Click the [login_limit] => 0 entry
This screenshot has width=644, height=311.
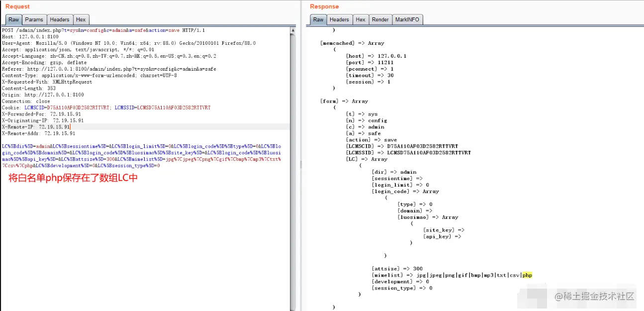point(400,185)
